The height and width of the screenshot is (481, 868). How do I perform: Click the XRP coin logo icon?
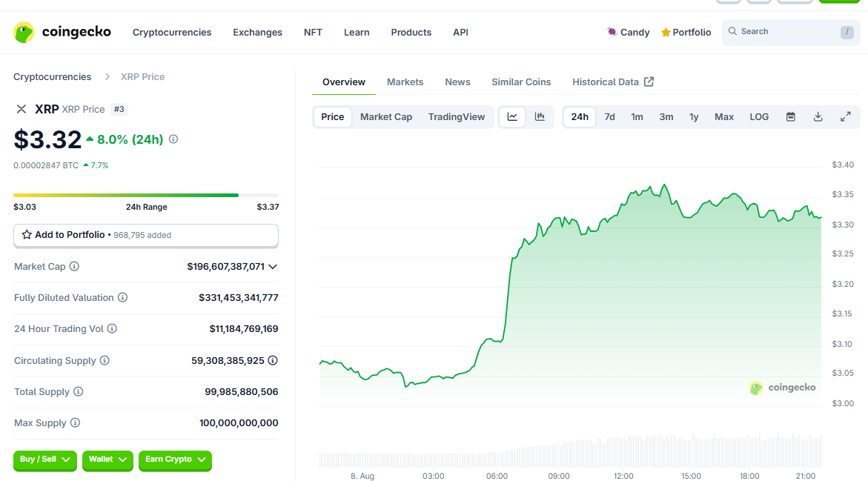click(21, 109)
